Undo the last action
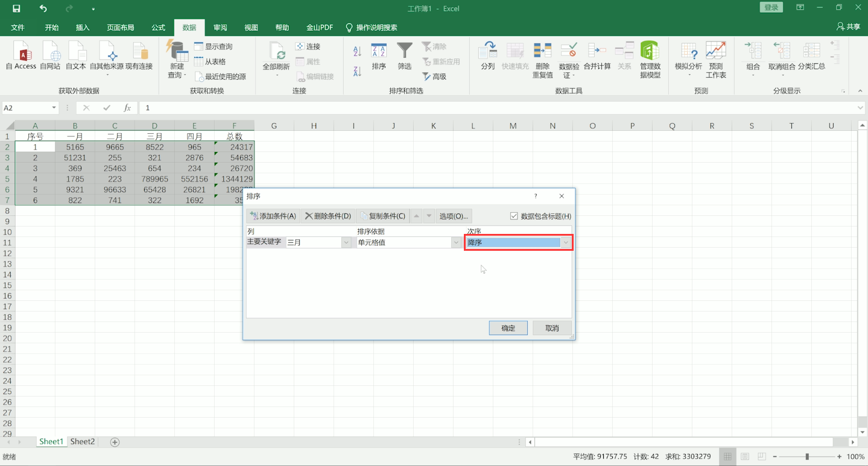The height and width of the screenshot is (466, 868). pyautogui.click(x=43, y=8)
